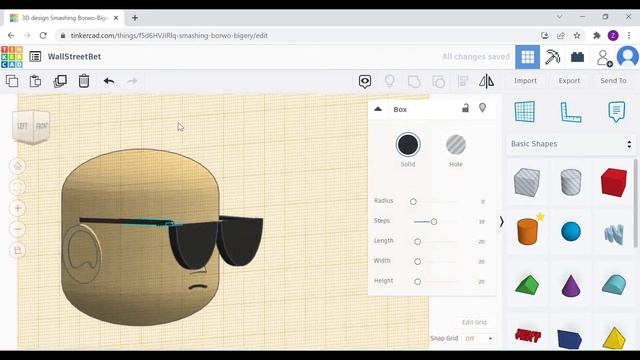Select the Notes tool
The image size is (640, 360).
click(x=616, y=111)
